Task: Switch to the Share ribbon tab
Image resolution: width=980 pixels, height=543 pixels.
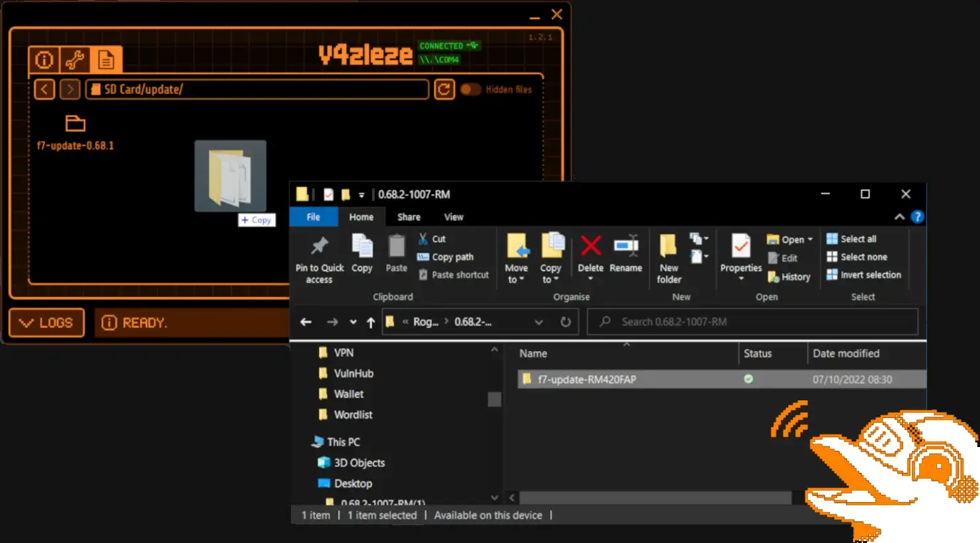Action: [409, 217]
